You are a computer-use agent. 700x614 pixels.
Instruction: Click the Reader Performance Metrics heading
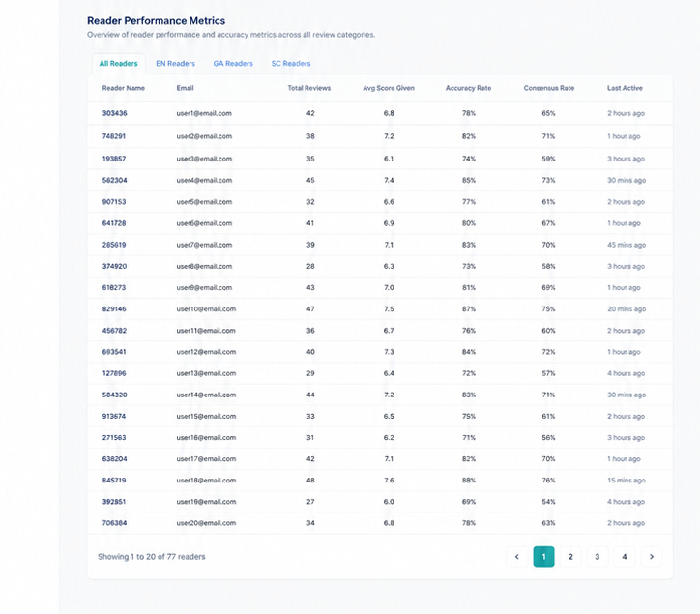pos(157,20)
